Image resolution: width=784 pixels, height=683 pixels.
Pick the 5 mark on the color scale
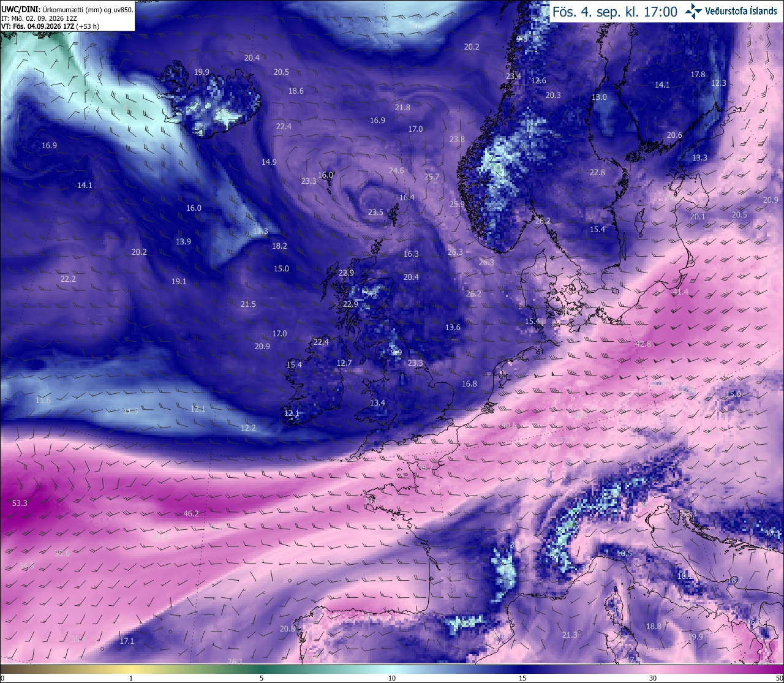[262, 678]
